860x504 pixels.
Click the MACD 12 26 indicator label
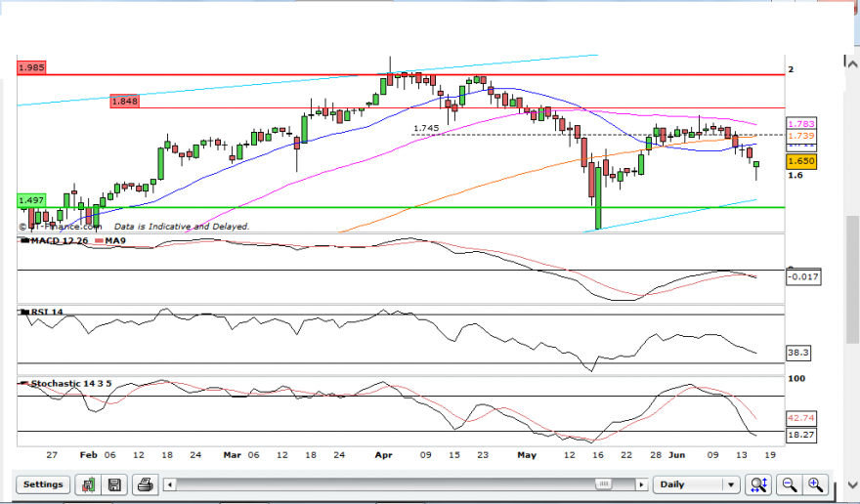coord(60,240)
